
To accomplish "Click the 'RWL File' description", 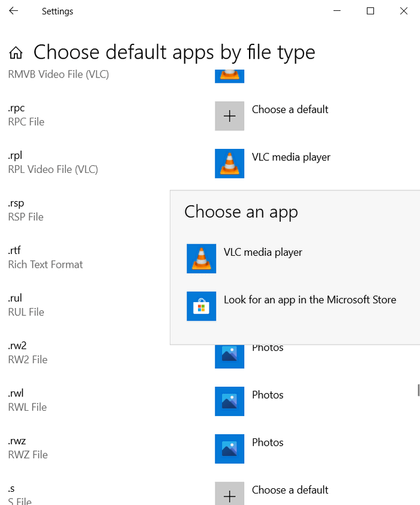I will (x=28, y=407).
